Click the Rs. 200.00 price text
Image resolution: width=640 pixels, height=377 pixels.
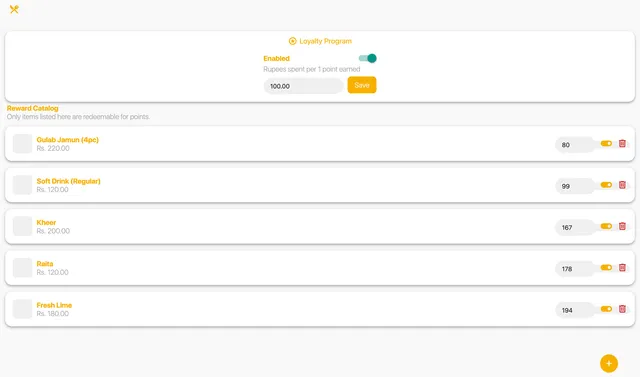click(53, 231)
